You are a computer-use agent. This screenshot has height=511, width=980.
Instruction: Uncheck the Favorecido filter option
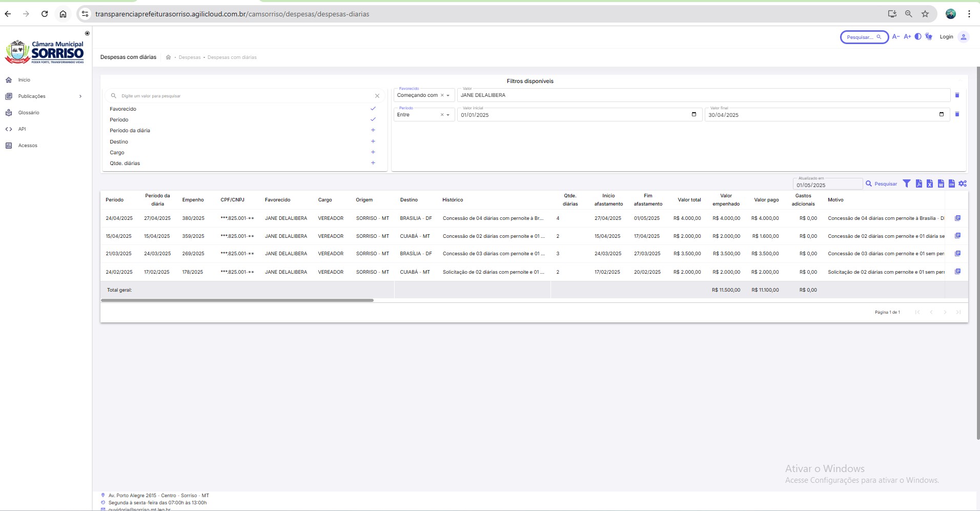pos(373,109)
